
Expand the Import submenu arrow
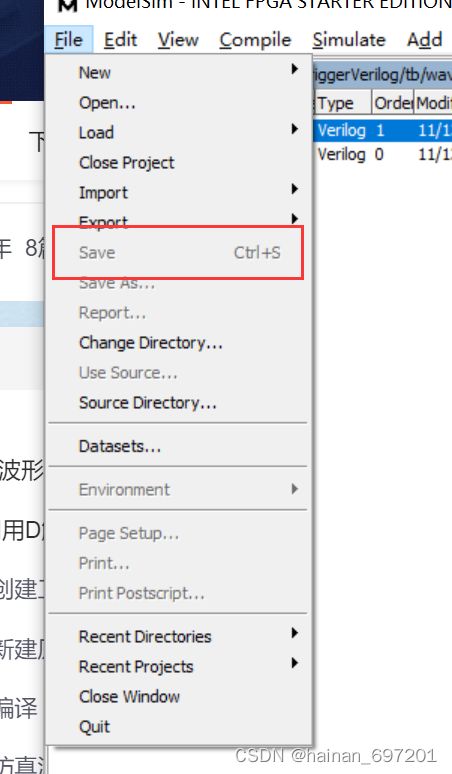pos(294,189)
